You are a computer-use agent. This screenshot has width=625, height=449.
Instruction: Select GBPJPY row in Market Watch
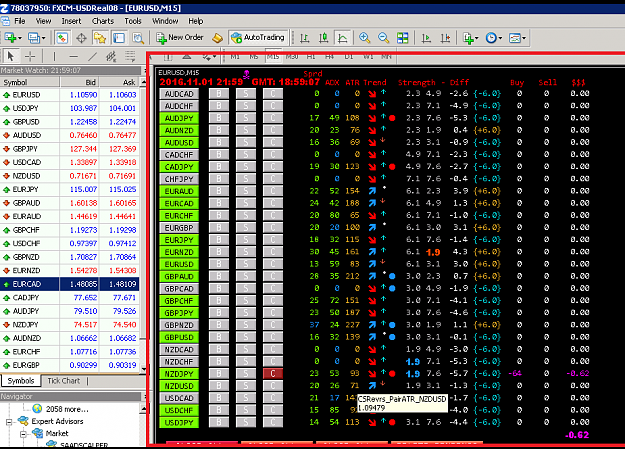pyautogui.click(x=70, y=149)
